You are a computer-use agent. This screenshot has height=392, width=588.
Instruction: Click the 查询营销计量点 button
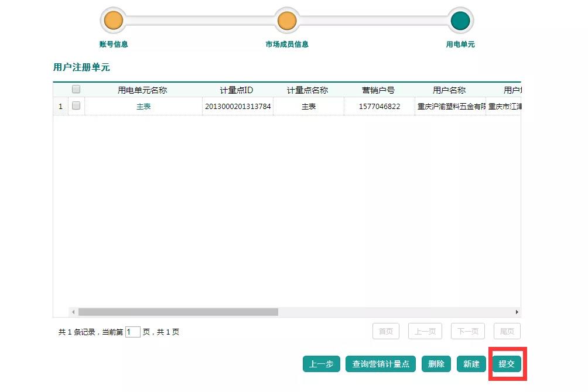pyautogui.click(x=381, y=364)
